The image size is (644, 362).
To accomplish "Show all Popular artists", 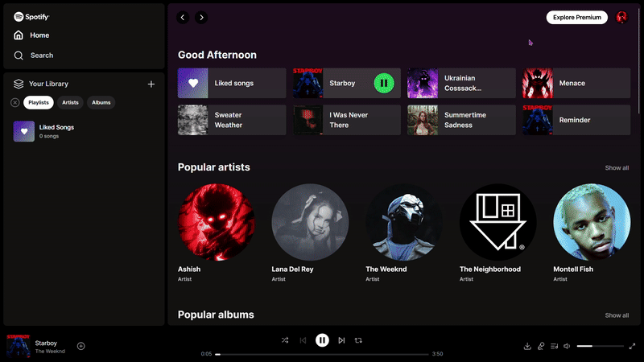I will point(617,168).
